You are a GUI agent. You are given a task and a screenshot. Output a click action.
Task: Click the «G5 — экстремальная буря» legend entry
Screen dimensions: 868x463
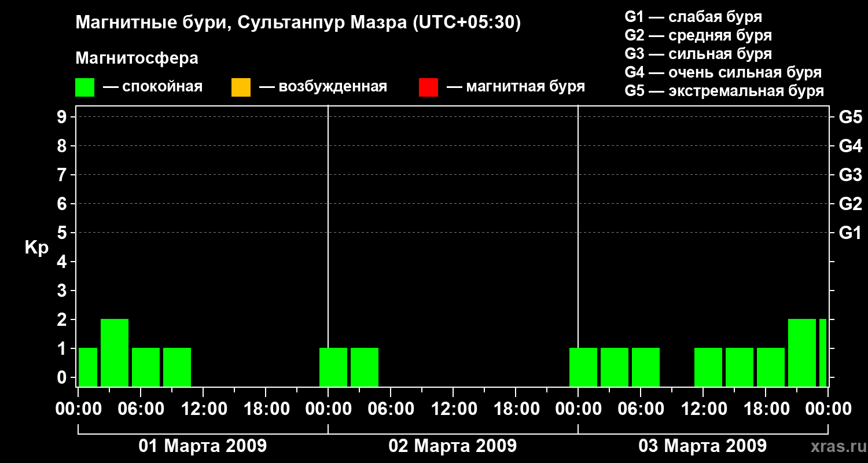point(724,91)
